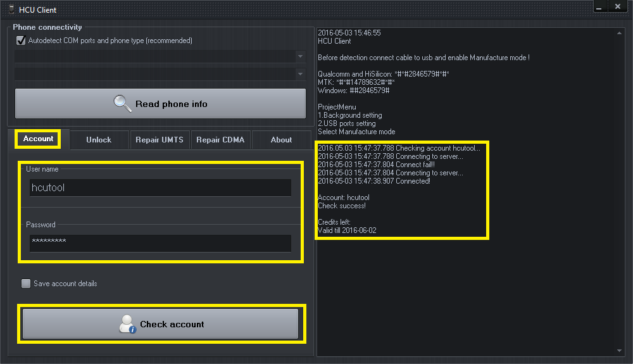Open the Repair UMTS tab
633x364 pixels.
click(x=160, y=140)
